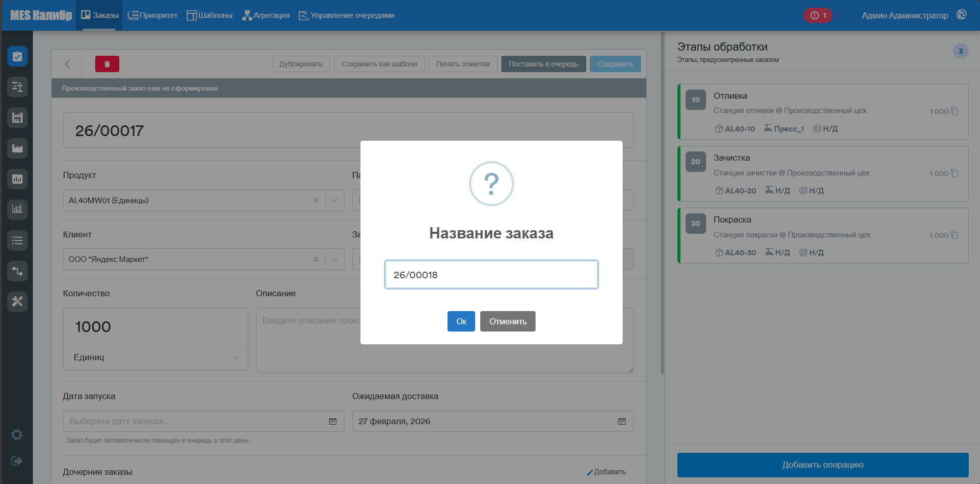Open the save-disk sidebar icon
The height and width of the screenshot is (484, 980).
pos(17,118)
